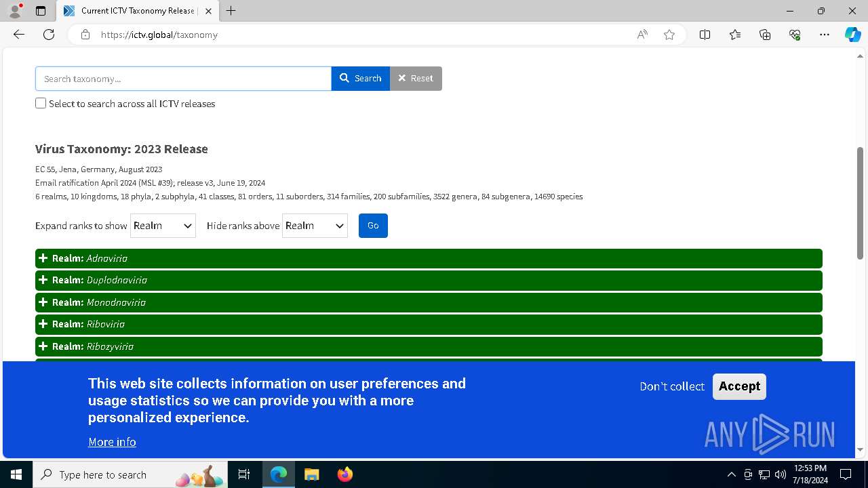Open the Expand ranks to show dropdown
This screenshot has width=868, height=488.
[x=163, y=226]
